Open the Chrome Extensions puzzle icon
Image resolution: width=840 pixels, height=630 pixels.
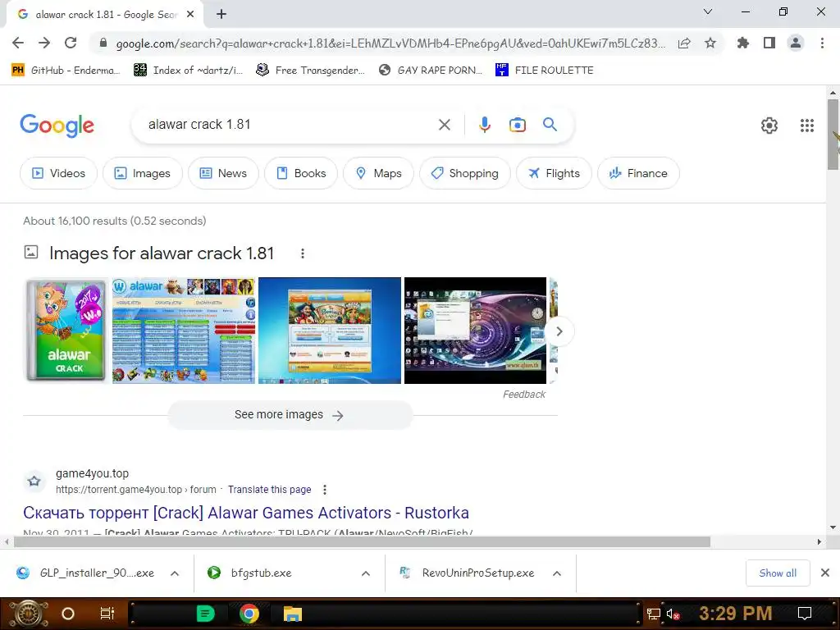pos(743,43)
